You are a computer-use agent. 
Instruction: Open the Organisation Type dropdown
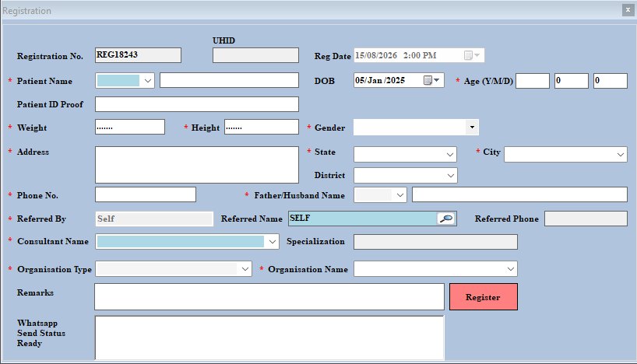pos(245,269)
